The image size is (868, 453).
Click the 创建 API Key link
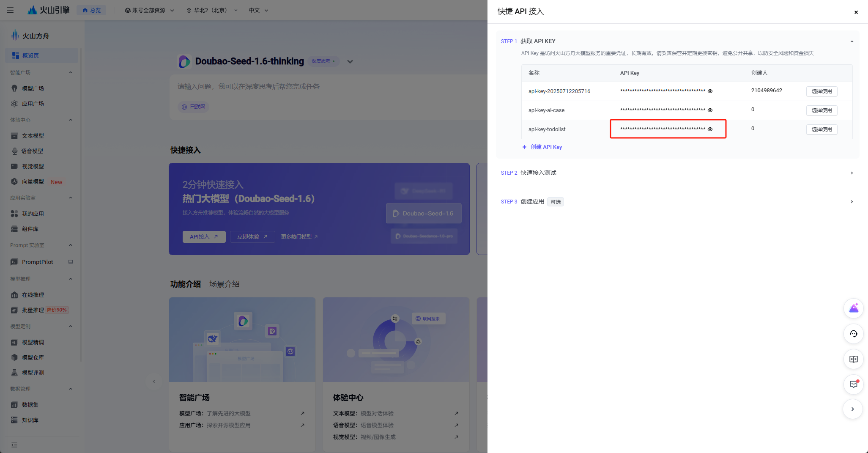[542, 147]
